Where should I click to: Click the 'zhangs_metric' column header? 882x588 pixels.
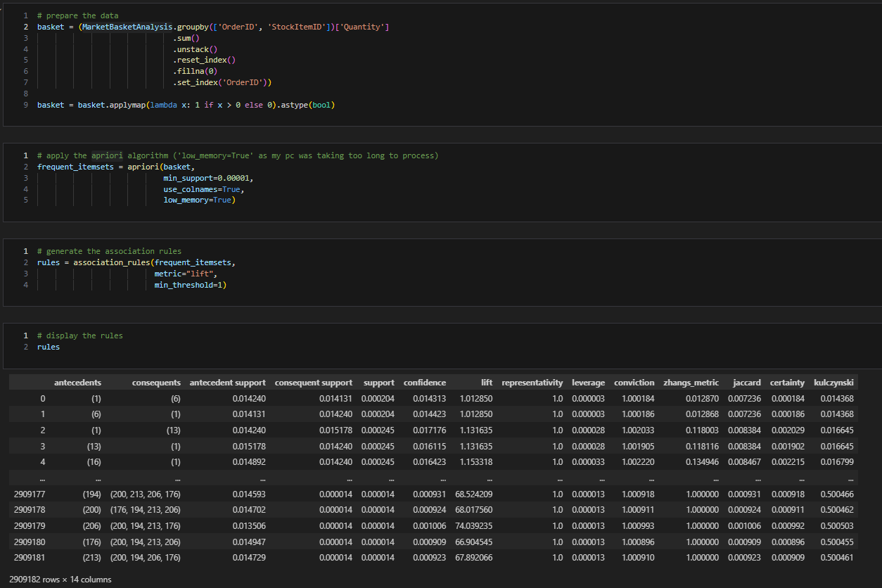[x=691, y=383]
